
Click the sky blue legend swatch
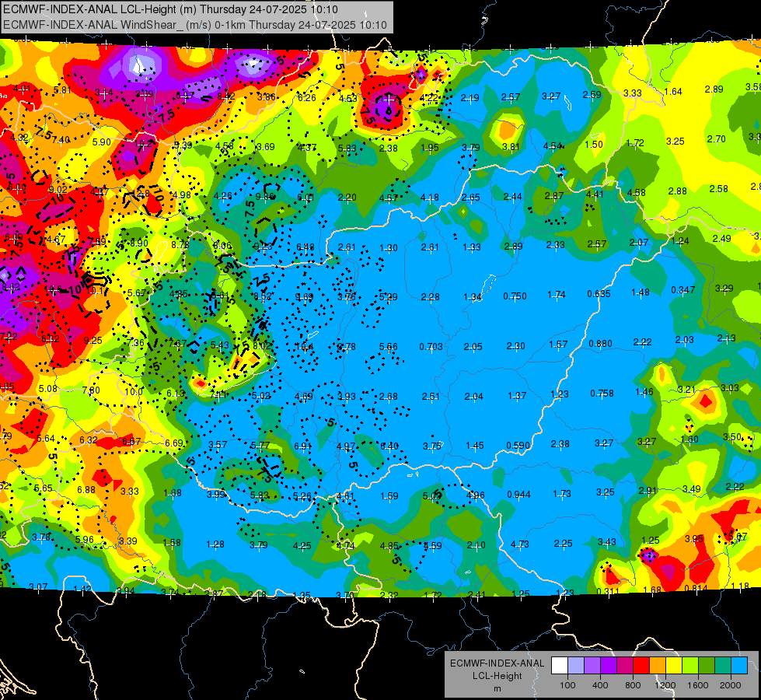pyautogui.click(x=740, y=666)
